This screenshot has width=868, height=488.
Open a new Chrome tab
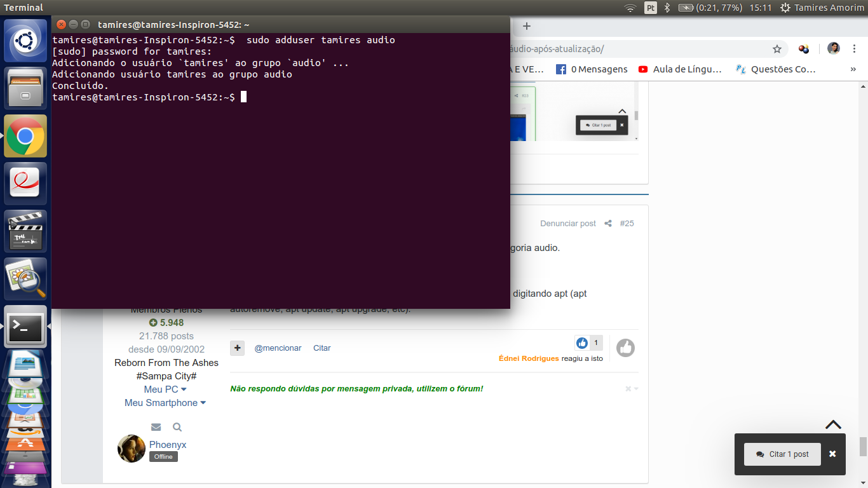coord(526,26)
